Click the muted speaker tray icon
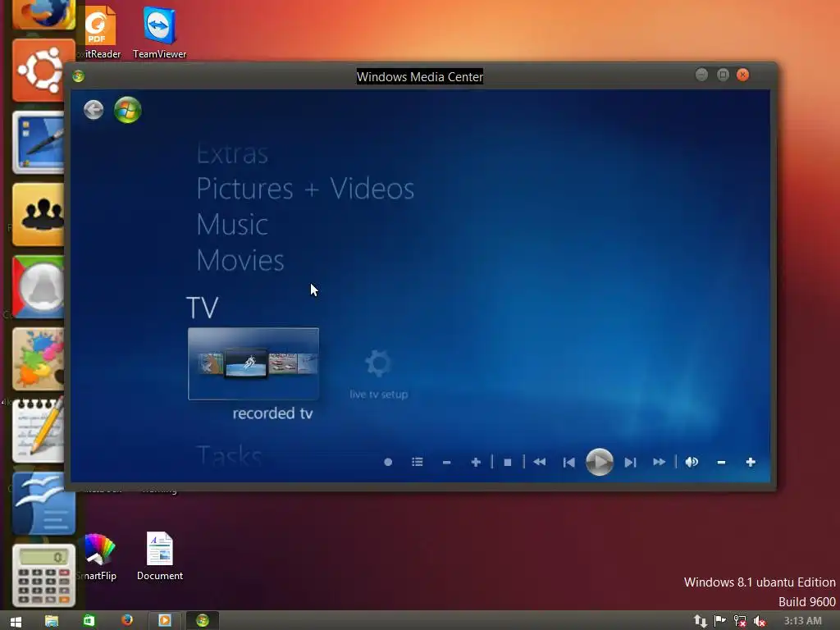Viewport: 840px width, 630px height. tap(759, 621)
